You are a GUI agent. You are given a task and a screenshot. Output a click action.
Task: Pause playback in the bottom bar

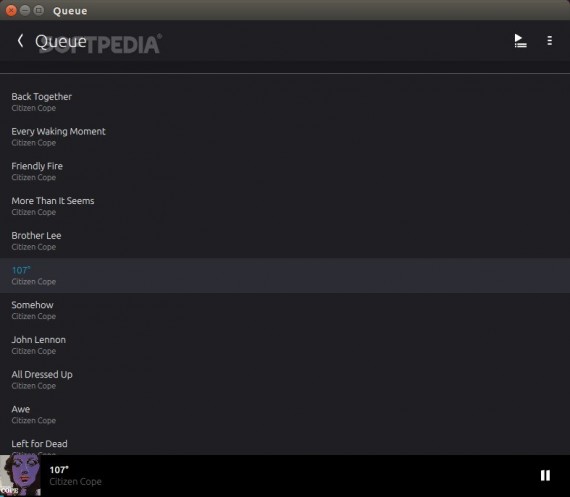tap(545, 475)
